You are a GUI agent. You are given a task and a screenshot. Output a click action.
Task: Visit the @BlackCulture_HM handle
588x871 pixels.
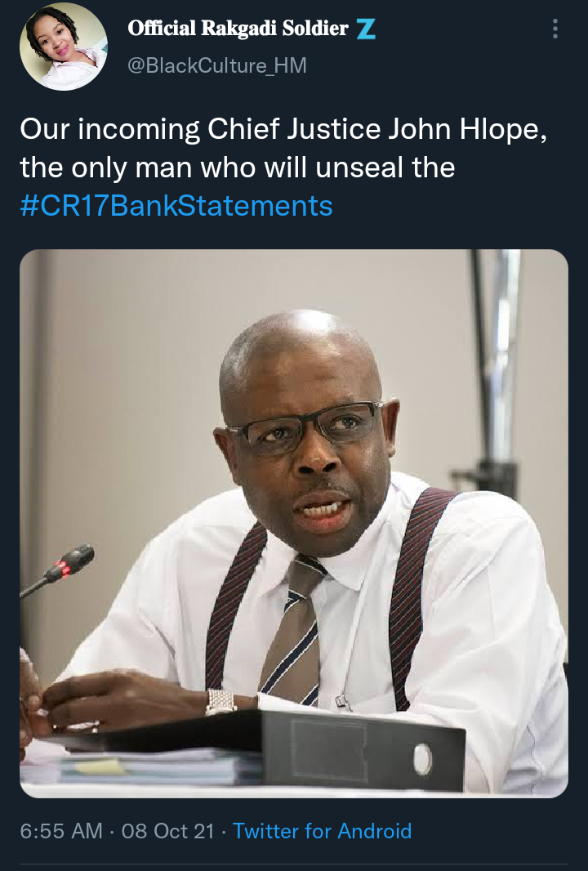coord(217,65)
